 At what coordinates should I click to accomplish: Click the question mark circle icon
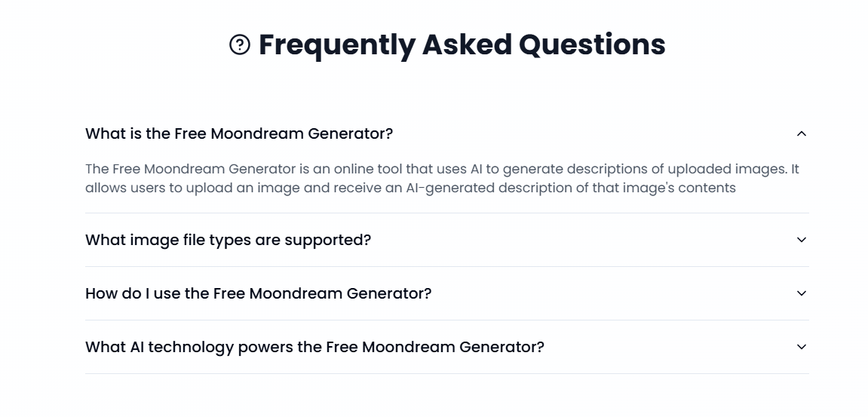(x=240, y=45)
